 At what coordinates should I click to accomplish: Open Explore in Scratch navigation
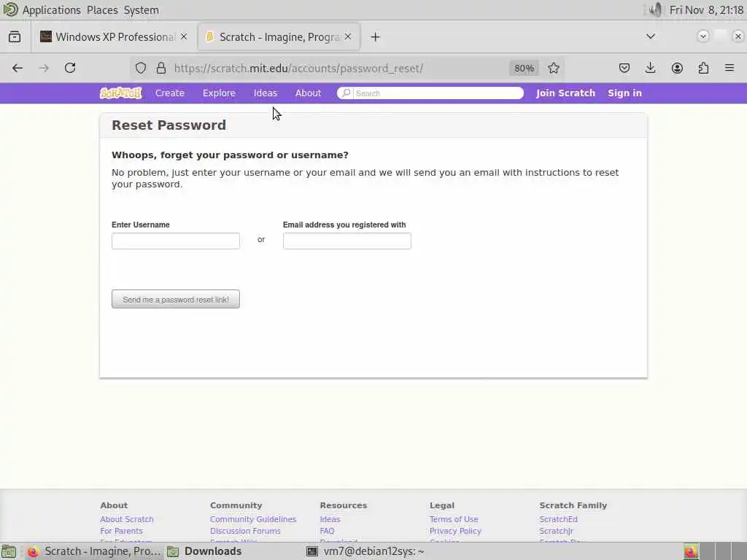(x=219, y=93)
